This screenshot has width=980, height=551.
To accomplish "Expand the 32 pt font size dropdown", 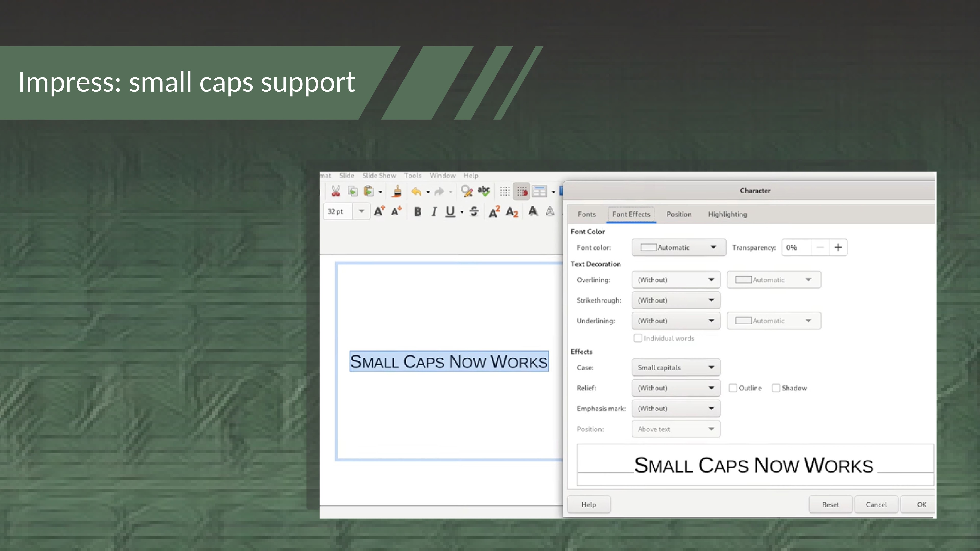I will click(361, 211).
